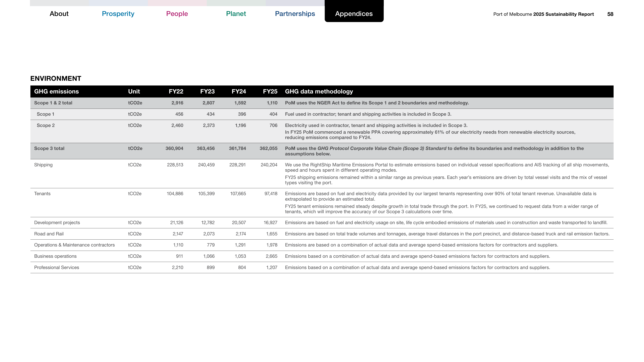The height and width of the screenshot is (362, 644).
Task: Select the Development projects row label
Action: coord(57,223)
